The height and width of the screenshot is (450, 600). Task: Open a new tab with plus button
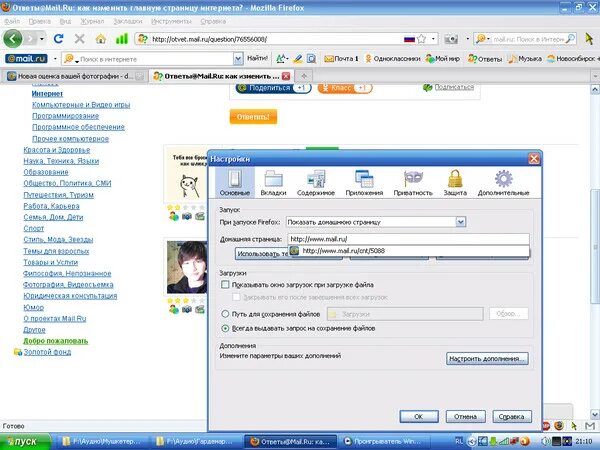[305, 76]
